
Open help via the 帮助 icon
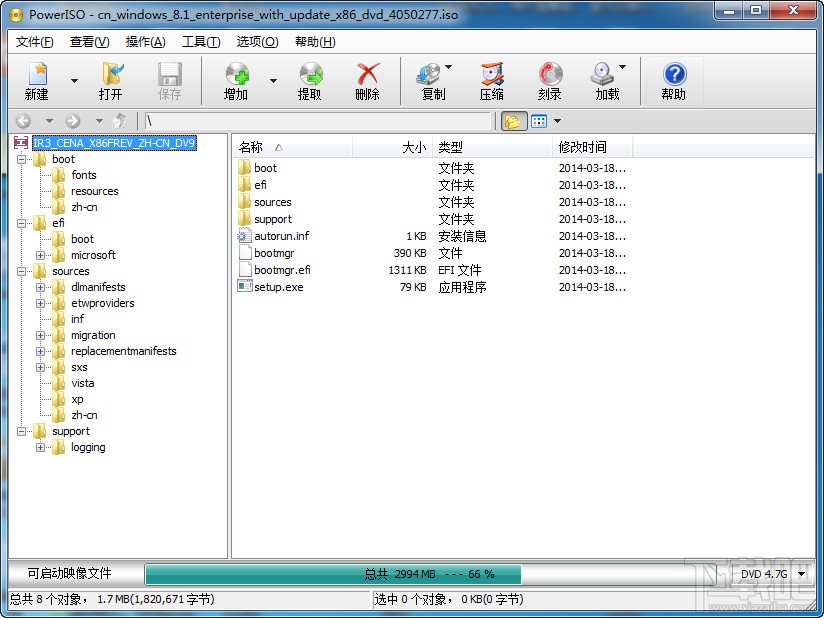coord(674,80)
